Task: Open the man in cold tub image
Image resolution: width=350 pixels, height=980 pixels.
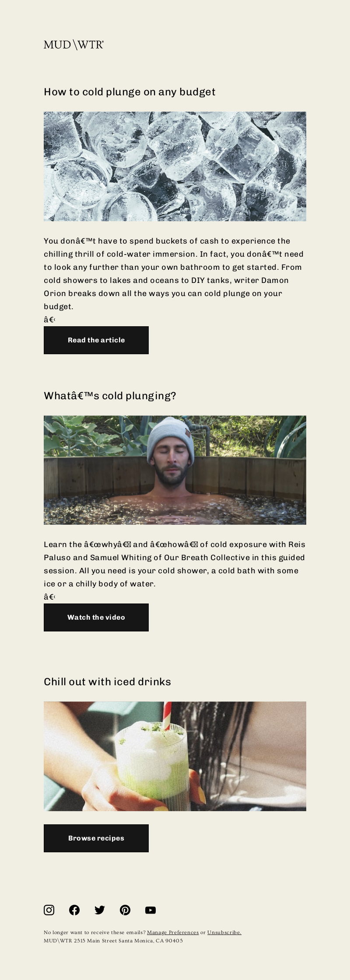Action: pos(175,470)
